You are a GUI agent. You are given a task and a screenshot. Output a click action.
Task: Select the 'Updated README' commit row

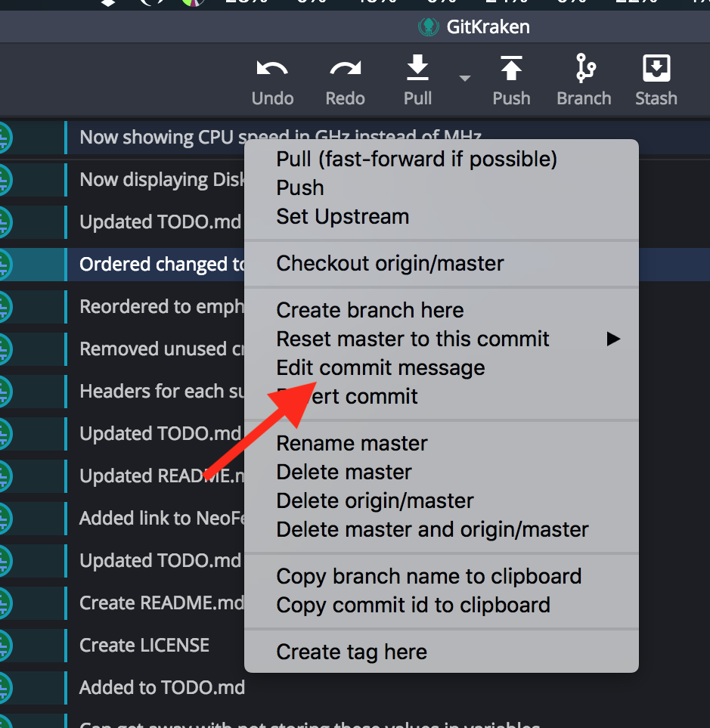(151, 476)
